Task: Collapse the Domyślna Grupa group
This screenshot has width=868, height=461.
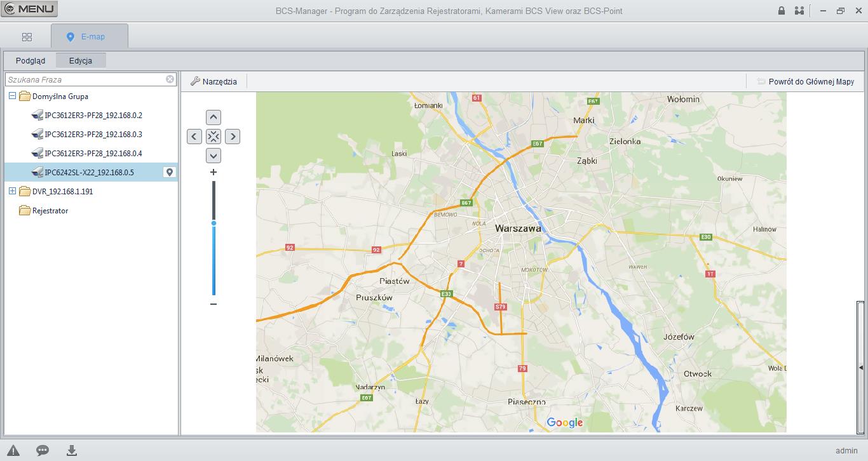Action: point(12,96)
